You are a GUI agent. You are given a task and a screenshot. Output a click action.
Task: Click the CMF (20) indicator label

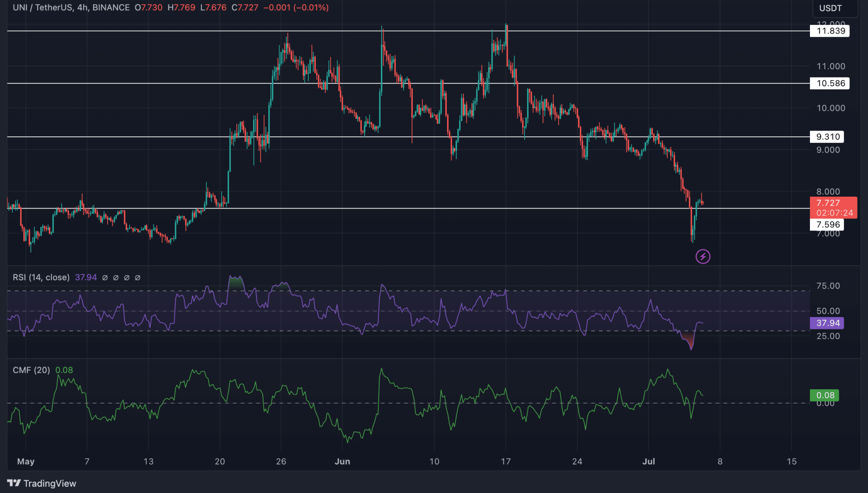(31, 370)
